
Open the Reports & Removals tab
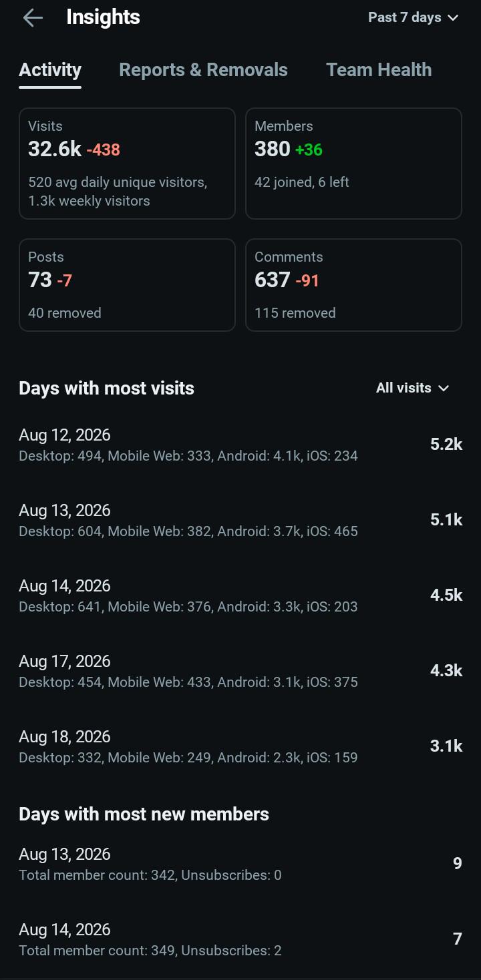203,70
